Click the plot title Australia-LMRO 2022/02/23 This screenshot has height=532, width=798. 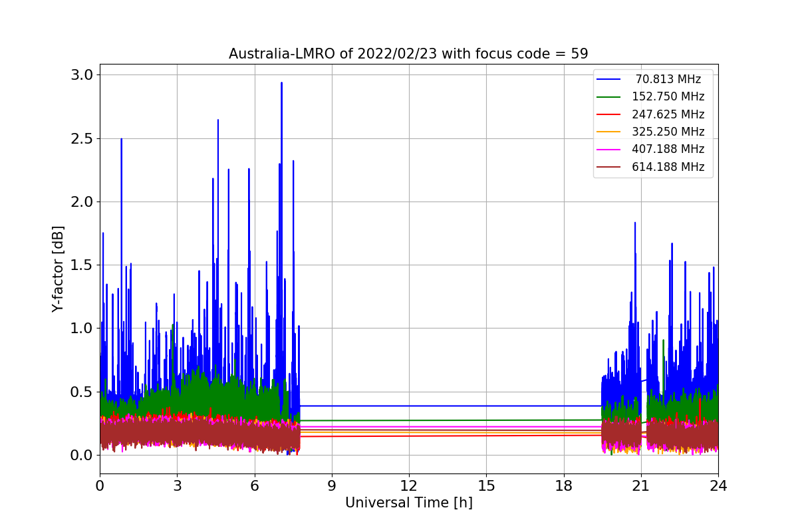408,54
